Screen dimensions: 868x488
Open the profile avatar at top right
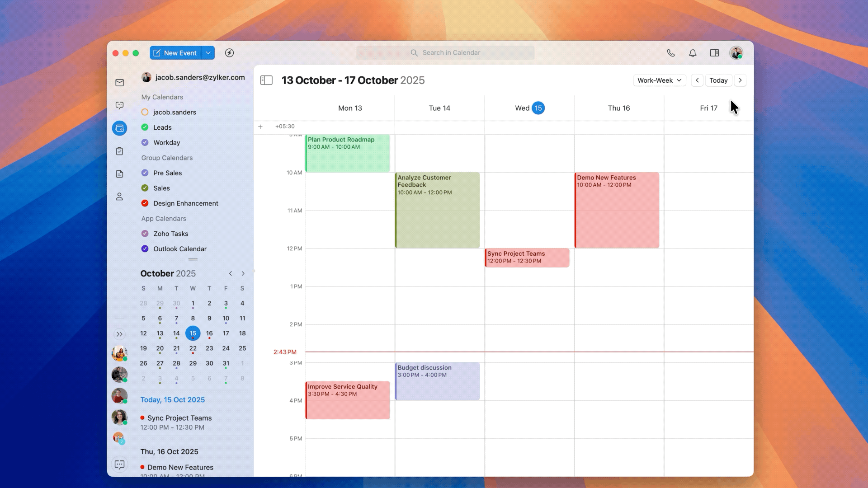pos(736,53)
